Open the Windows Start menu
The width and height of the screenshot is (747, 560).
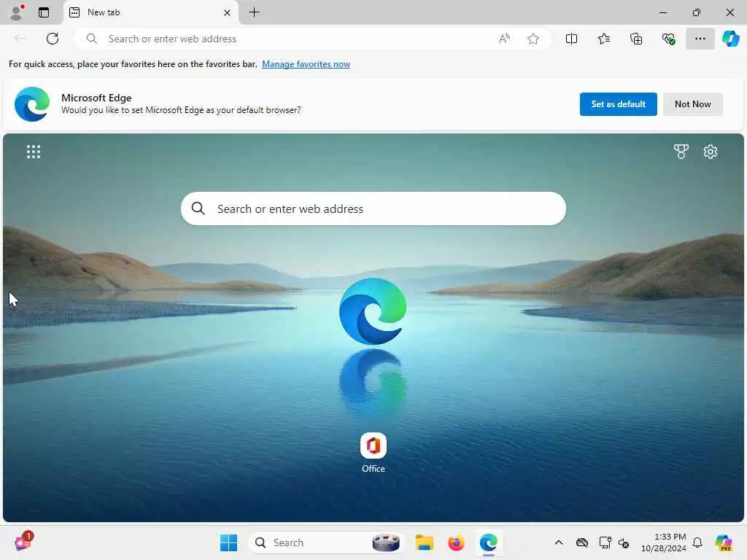[228, 542]
